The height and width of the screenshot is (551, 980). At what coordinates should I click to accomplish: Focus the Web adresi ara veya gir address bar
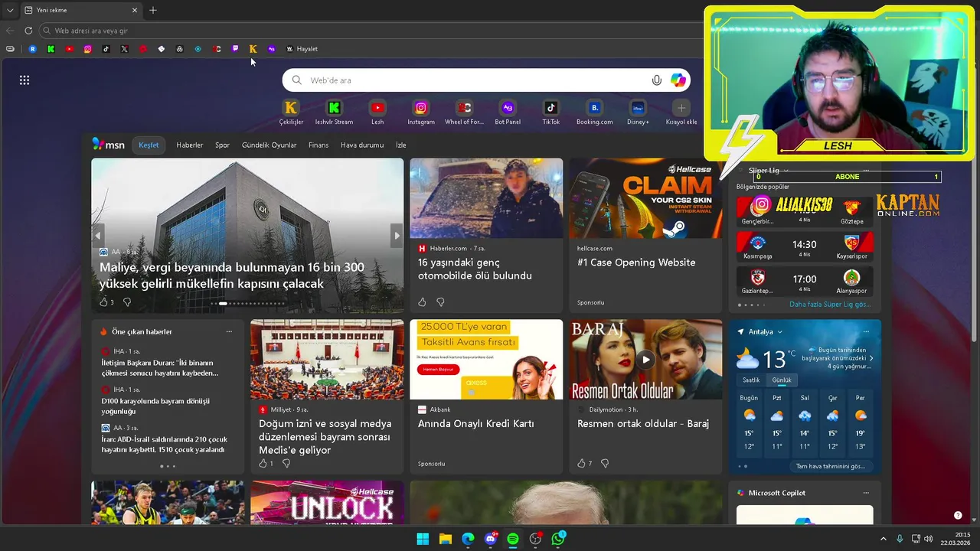[x=371, y=31]
